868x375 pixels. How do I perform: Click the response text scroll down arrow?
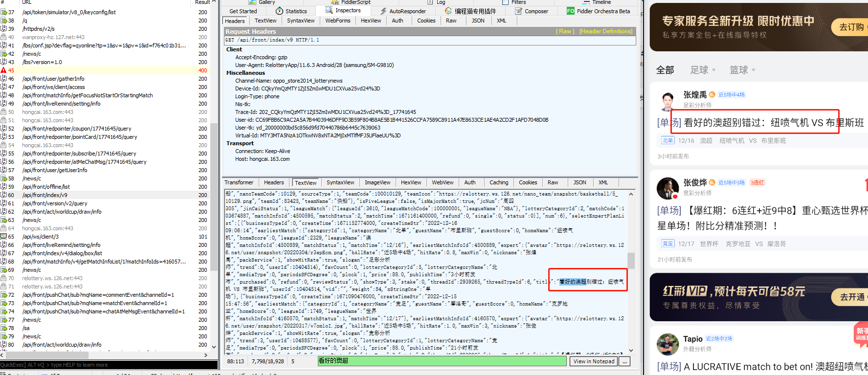(631, 350)
